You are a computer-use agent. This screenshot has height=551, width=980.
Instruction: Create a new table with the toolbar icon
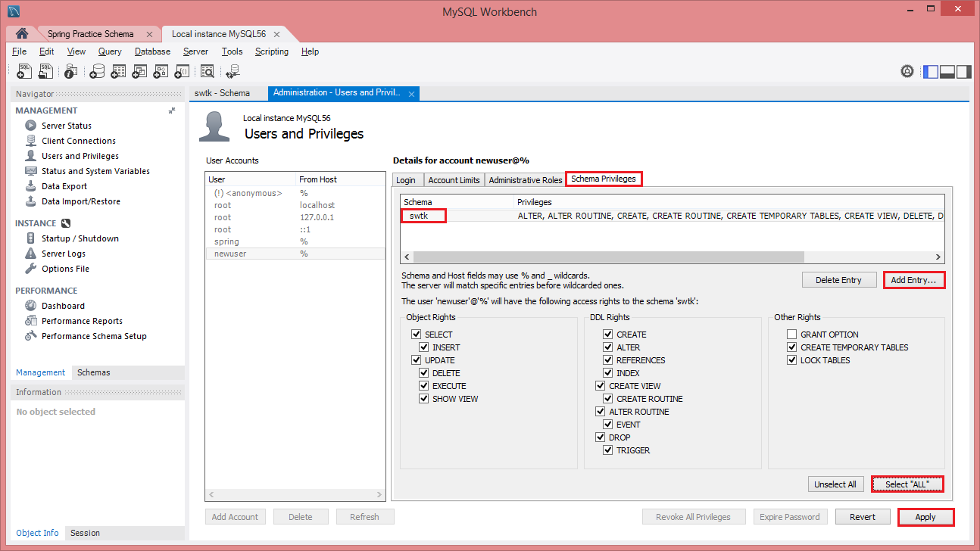[118, 70]
